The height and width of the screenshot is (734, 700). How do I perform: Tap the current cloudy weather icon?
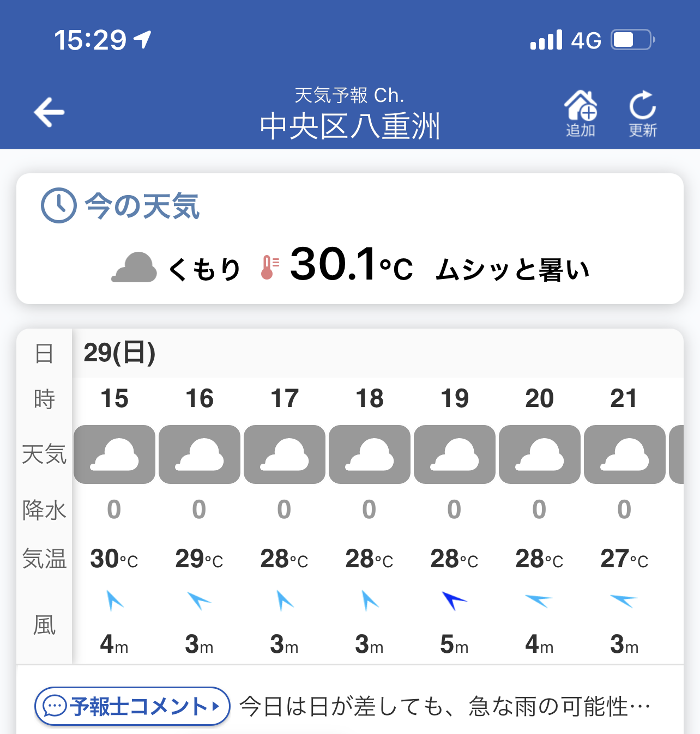[x=134, y=268]
